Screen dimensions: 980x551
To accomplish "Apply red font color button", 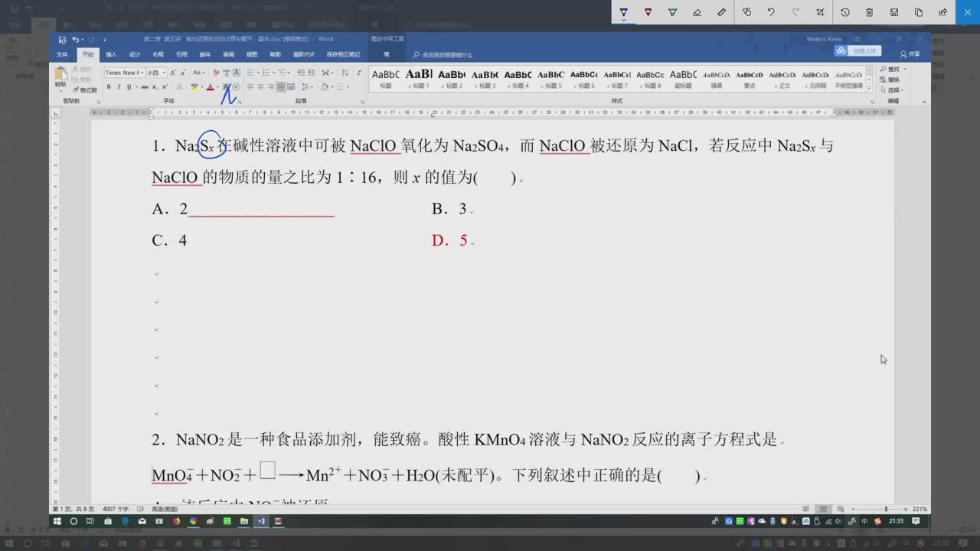I will [211, 87].
